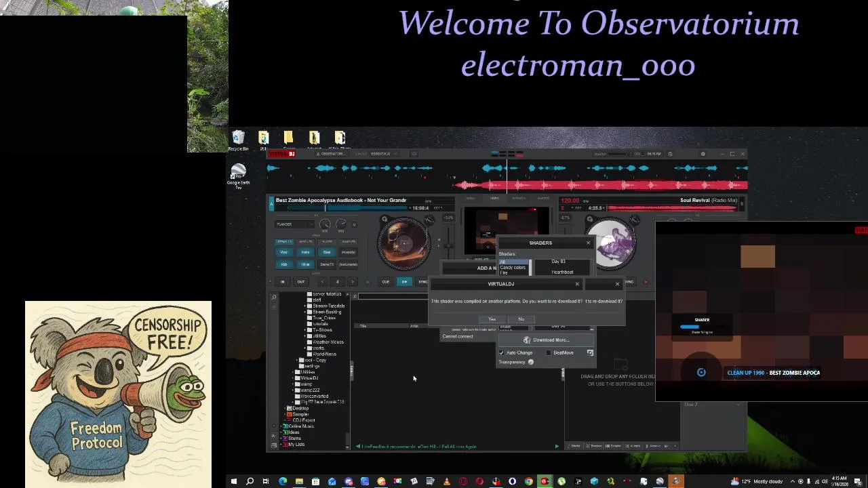Adjust the Transparency knob in Shaders
Viewport: 868px width, 488px height.
(x=531, y=363)
